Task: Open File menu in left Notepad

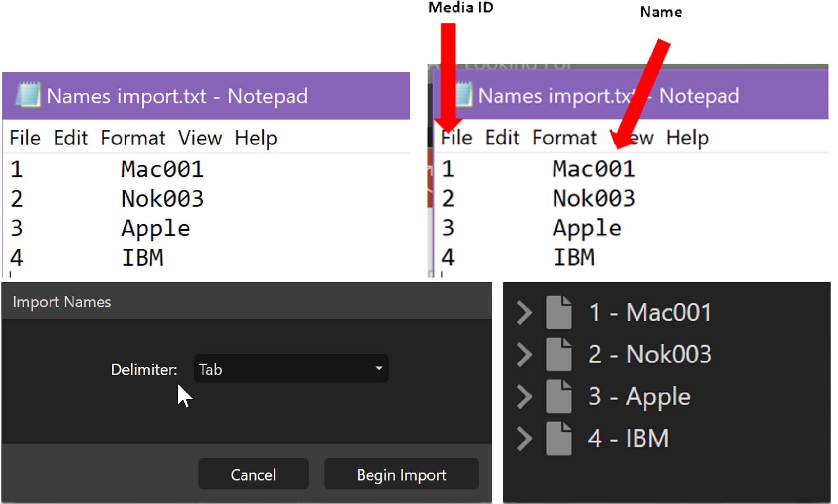Action: pos(25,138)
